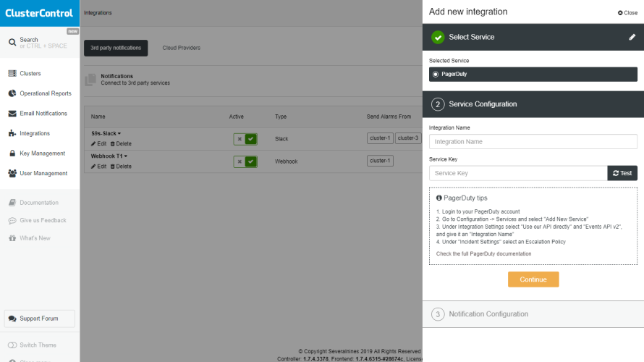Open Clusters from the sidebar icon
The width and height of the screenshot is (644, 362).
coord(12,74)
